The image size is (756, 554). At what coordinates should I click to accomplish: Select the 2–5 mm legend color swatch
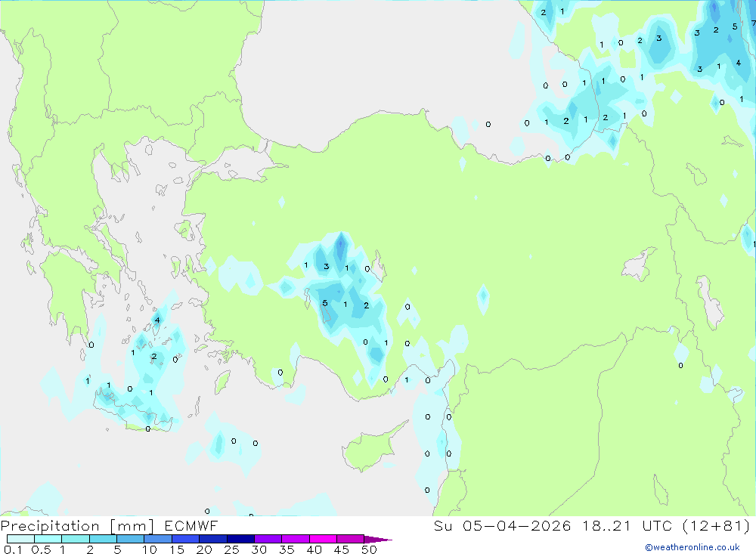pos(103,539)
